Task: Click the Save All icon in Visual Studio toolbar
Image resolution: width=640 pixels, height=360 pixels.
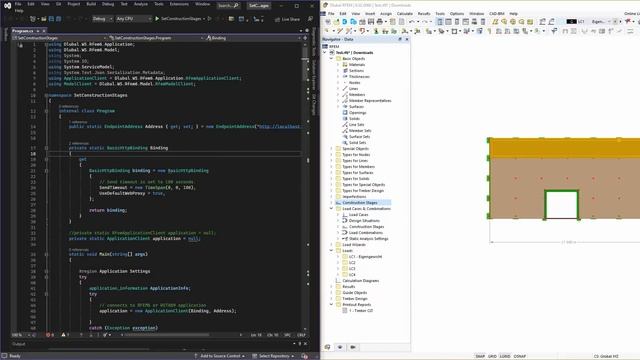Action: 58,19
